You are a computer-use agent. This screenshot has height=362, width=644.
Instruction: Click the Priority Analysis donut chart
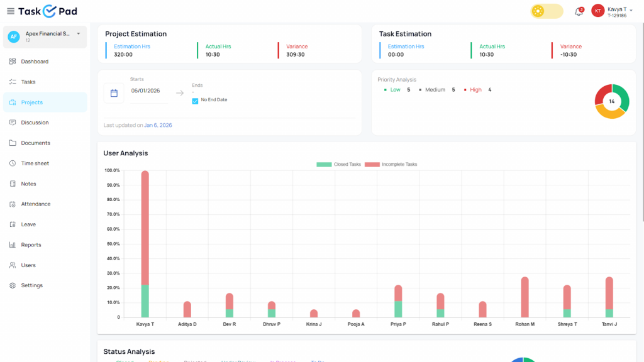611,101
